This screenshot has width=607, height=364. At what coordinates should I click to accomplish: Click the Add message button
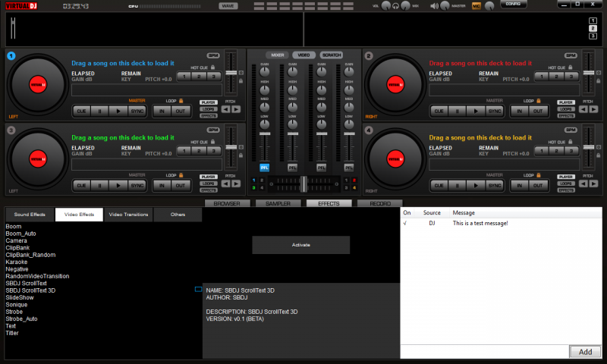click(x=585, y=352)
